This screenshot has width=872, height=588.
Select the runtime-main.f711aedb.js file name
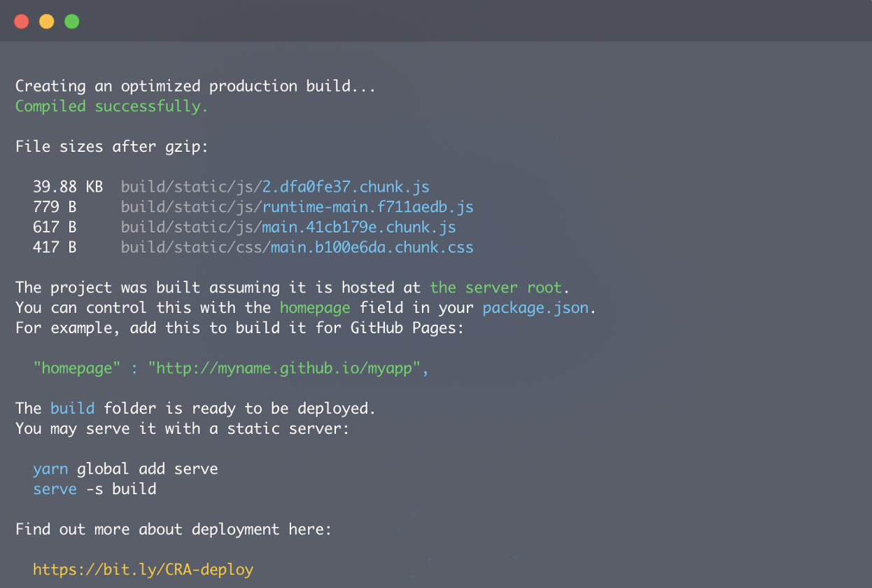pyautogui.click(x=367, y=207)
